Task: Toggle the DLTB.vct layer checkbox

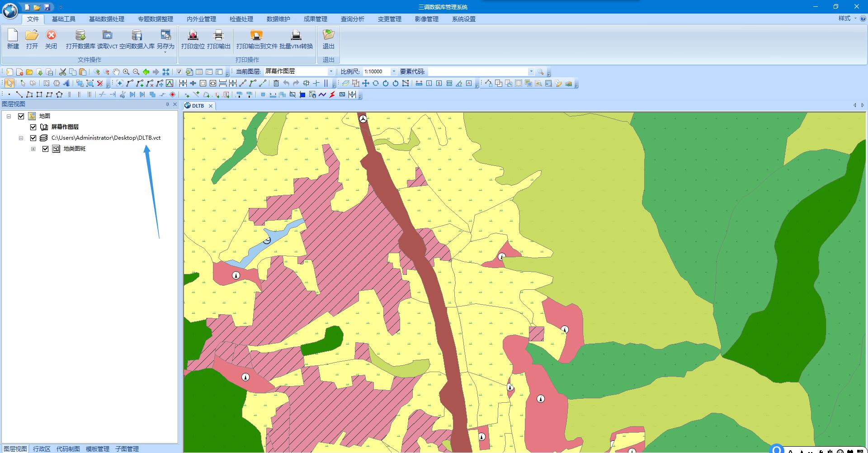Action: click(33, 138)
